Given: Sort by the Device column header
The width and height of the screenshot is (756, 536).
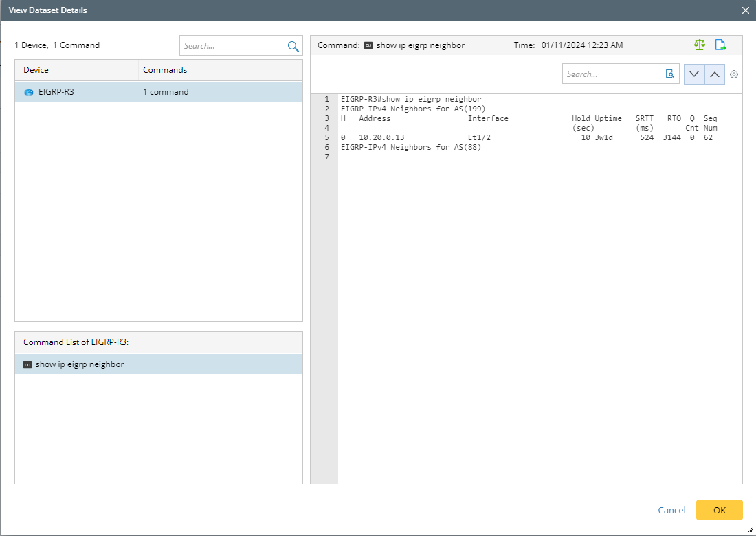Looking at the screenshot, I should click(x=77, y=70).
